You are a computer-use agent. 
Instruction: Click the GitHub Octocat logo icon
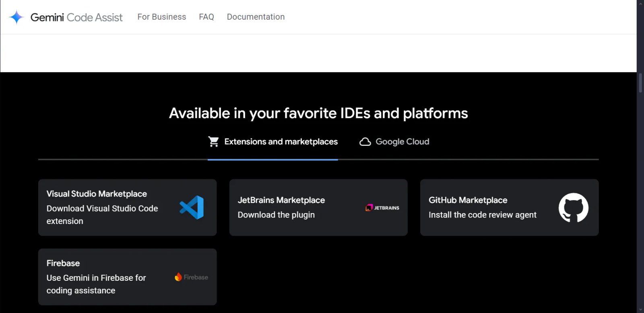[573, 207]
